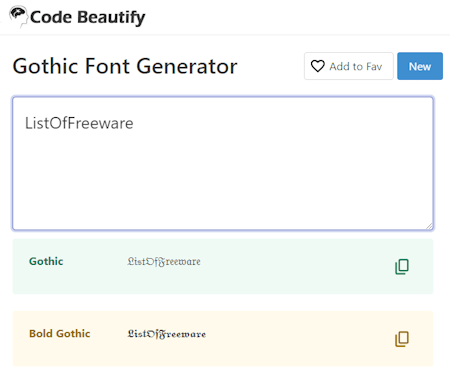This screenshot has width=450, height=377.
Task: Click the converted Gothic style output text
Action: tap(164, 262)
